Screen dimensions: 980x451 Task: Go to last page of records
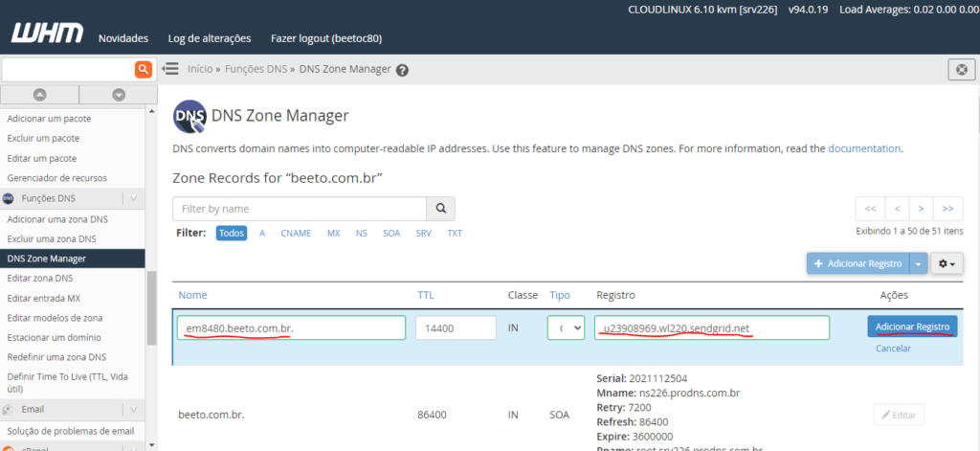tap(947, 209)
